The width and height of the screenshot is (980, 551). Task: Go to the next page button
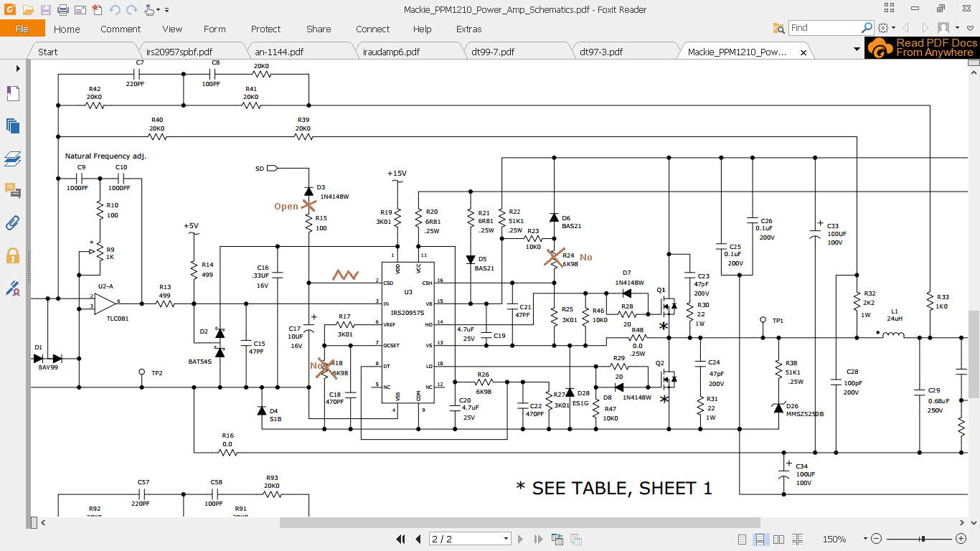pos(522,539)
